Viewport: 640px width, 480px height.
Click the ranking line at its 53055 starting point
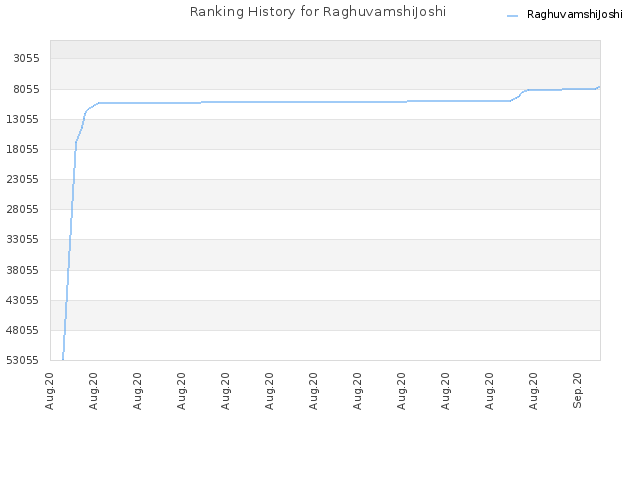click(63, 359)
